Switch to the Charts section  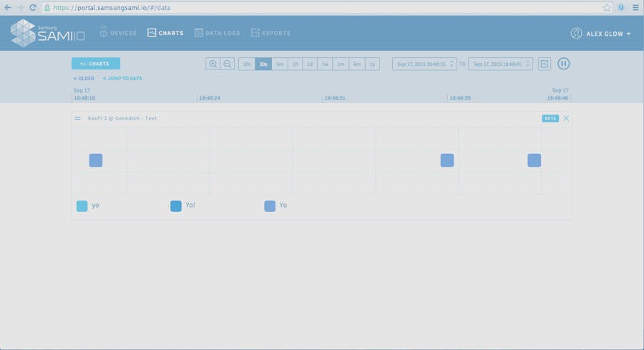pyautogui.click(x=165, y=33)
